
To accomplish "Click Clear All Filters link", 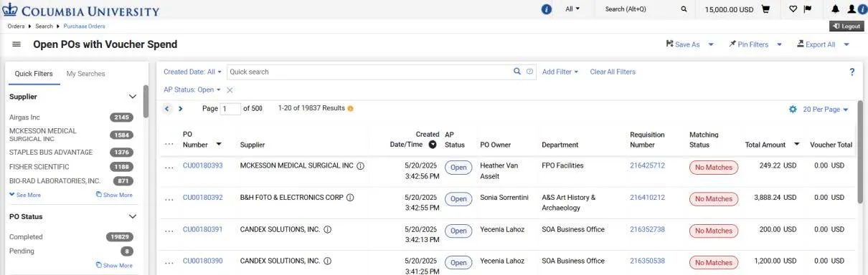I will tap(613, 72).
